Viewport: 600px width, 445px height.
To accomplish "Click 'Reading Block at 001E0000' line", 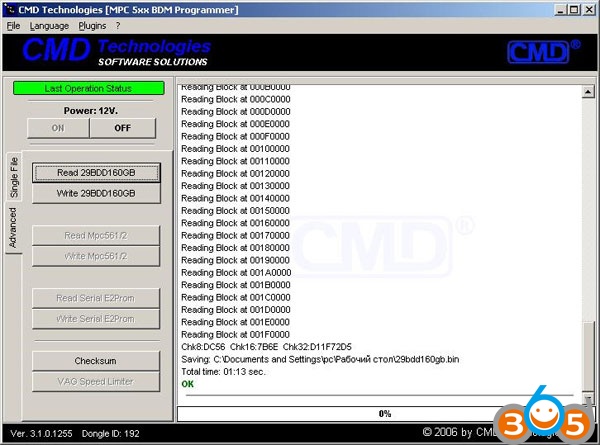I will [235, 322].
